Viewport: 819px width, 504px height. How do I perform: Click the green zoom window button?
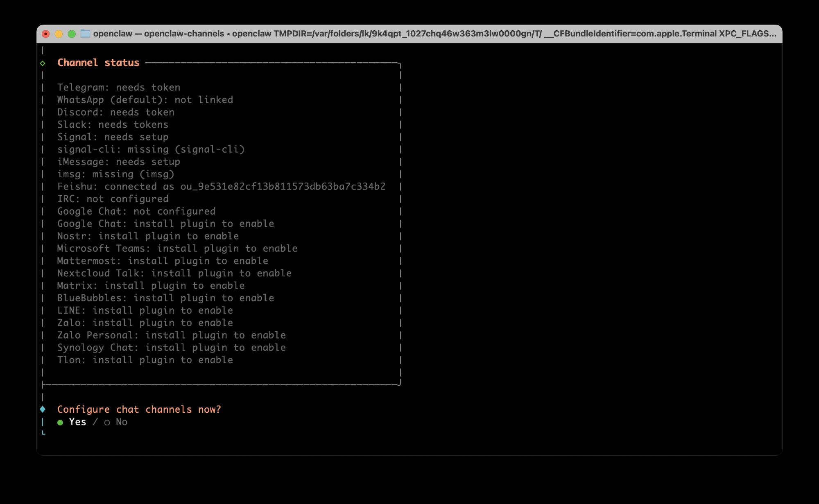pos(72,34)
